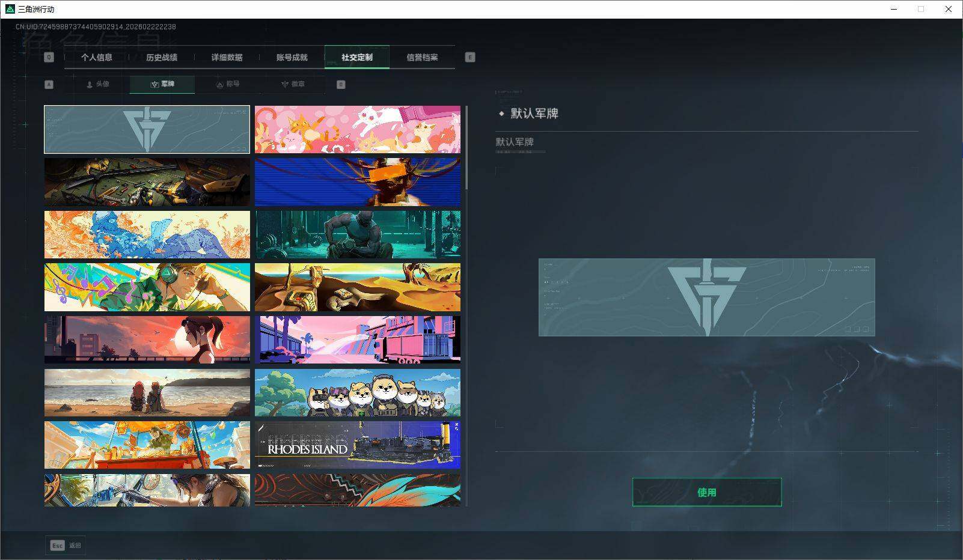Close the 三角洲行动 window
Viewport: 963px width, 560px height.
(x=949, y=9)
